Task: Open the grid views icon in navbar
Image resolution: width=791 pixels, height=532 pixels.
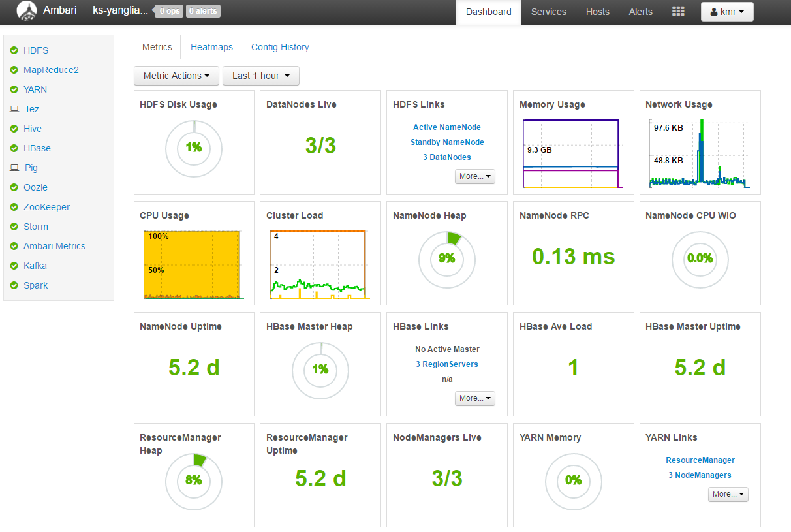Action: click(678, 12)
